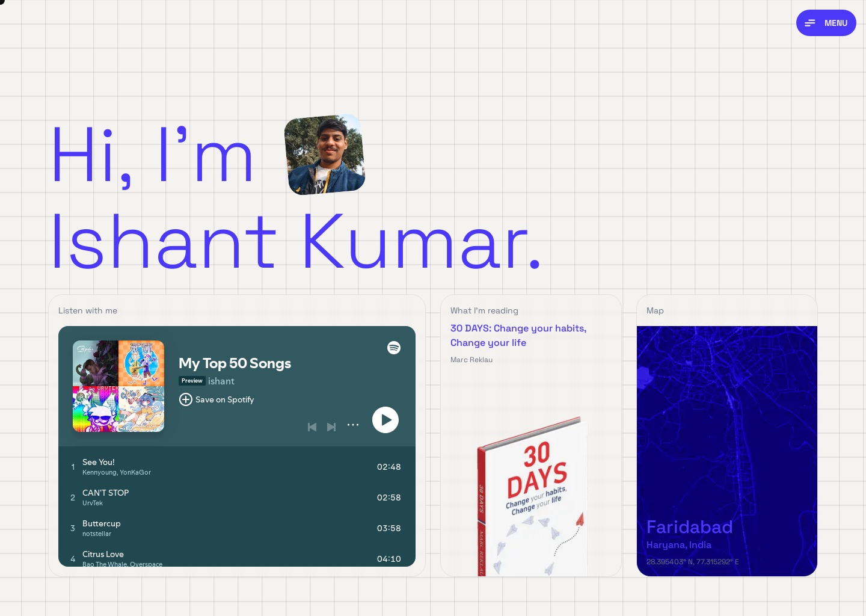Image resolution: width=866 pixels, height=616 pixels.
Task: Click the Listen with me heading
Action: click(88, 311)
